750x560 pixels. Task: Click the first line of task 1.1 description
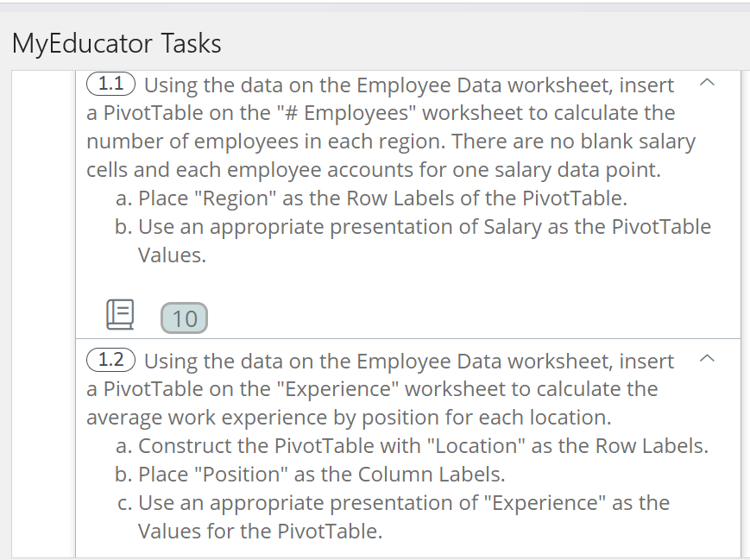[x=409, y=85]
